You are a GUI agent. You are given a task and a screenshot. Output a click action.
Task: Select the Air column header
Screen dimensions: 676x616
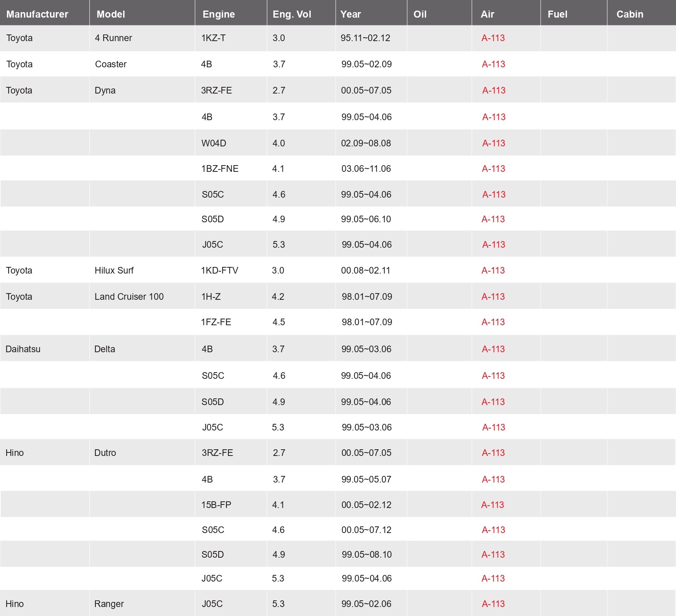tap(487, 14)
